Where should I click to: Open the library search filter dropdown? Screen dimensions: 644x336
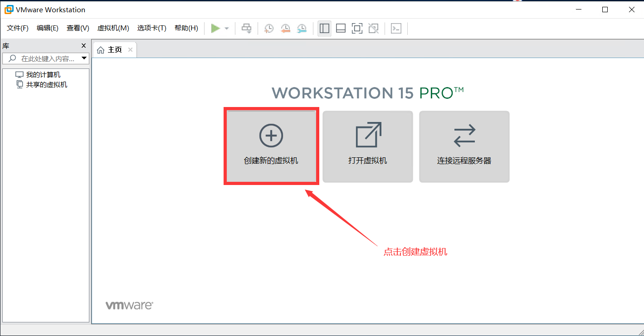click(84, 58)
